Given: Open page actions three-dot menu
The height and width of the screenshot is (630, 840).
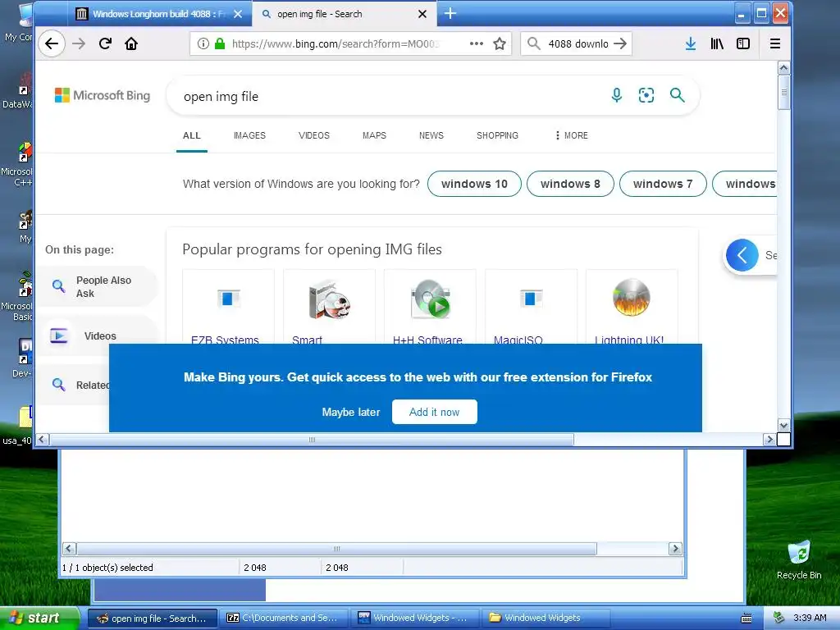Looking at the screenshot, I should 477,43.
